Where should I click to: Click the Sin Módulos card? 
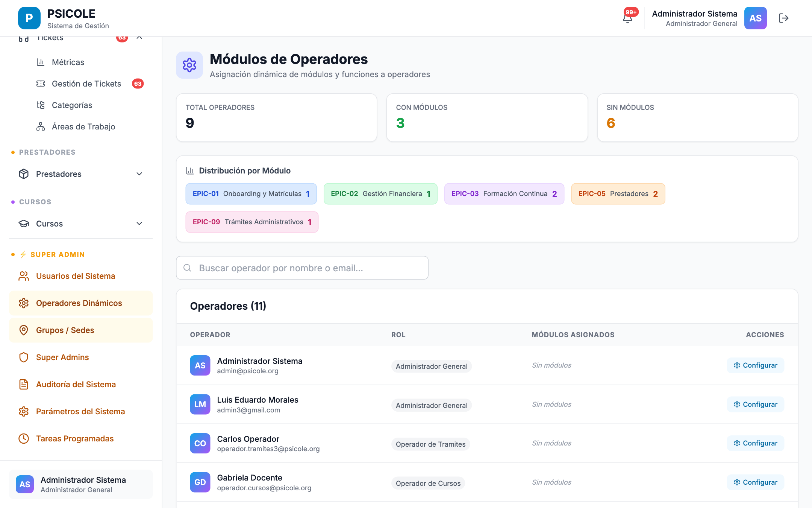(x=698, y=118)
